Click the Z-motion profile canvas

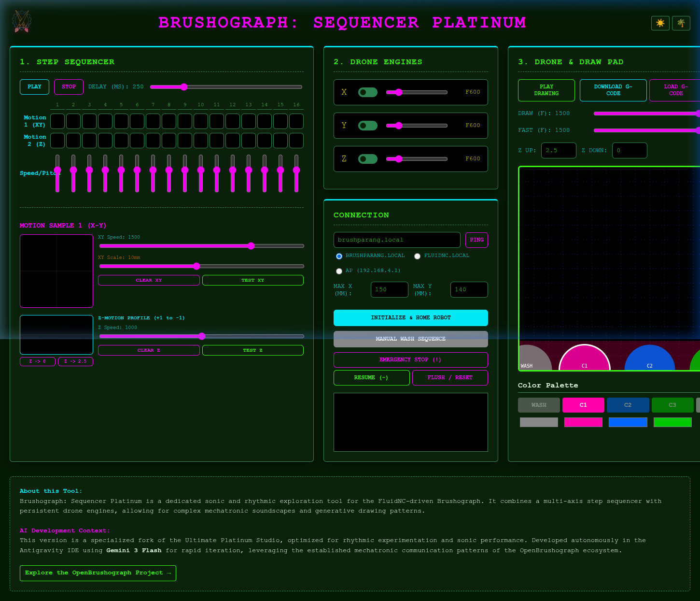56,335
